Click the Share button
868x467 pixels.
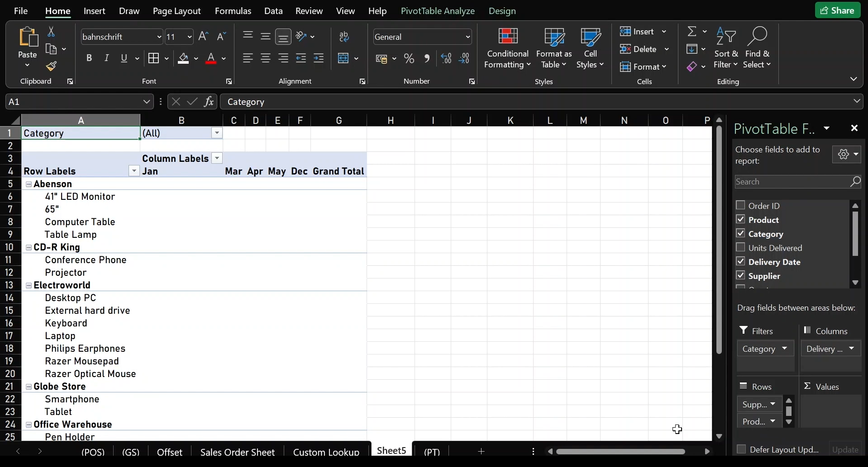pos(838,10)
